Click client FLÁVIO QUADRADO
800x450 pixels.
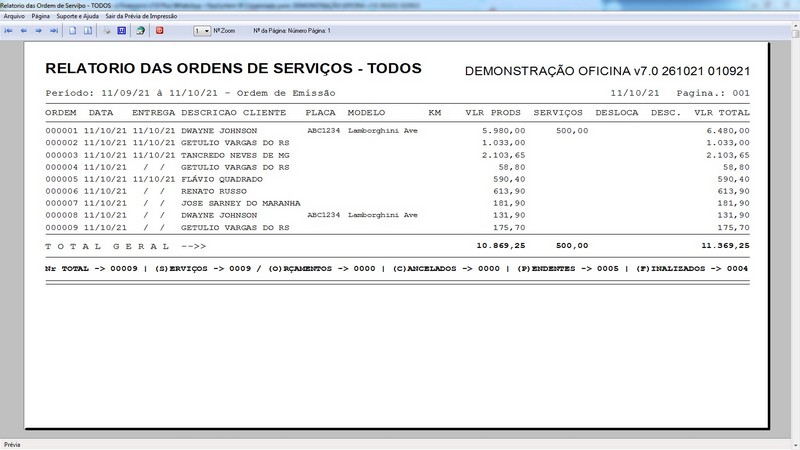pyautogui.click(x=222, y=179)
